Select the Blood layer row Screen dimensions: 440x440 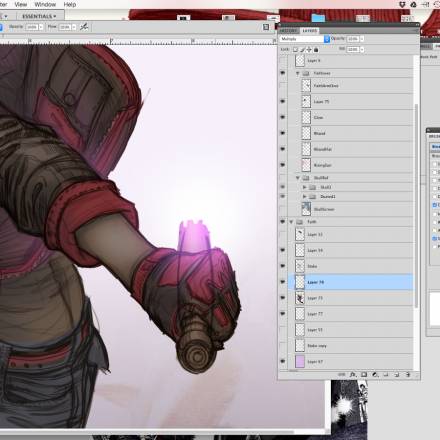pos(351,133)
